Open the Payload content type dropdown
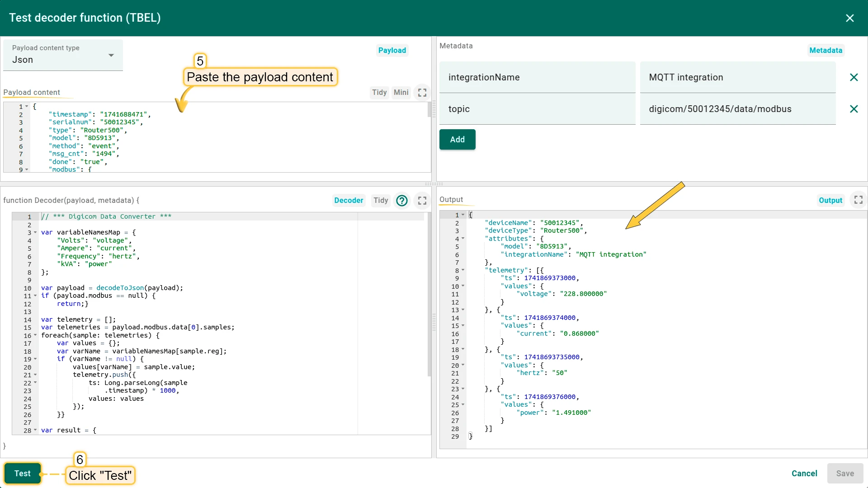868x488 pixels. pos(63,55)
